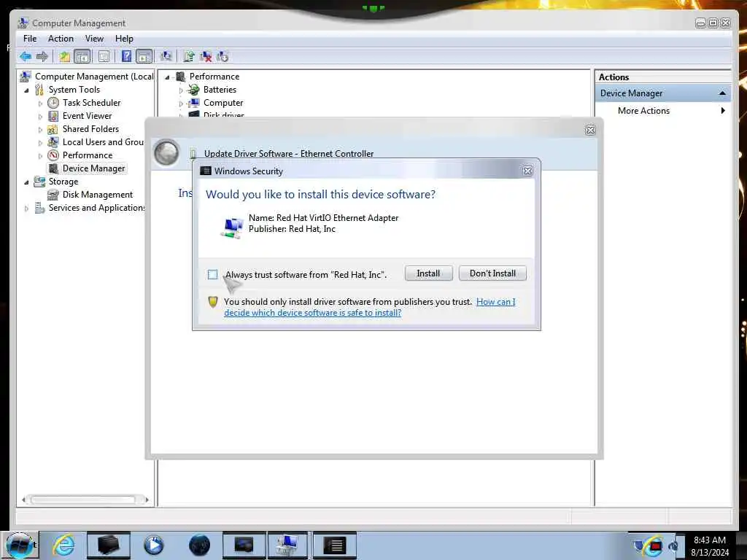Click the round back button in Update Driver wizard
The image size is (747, 560).
[x=166, y=153]
